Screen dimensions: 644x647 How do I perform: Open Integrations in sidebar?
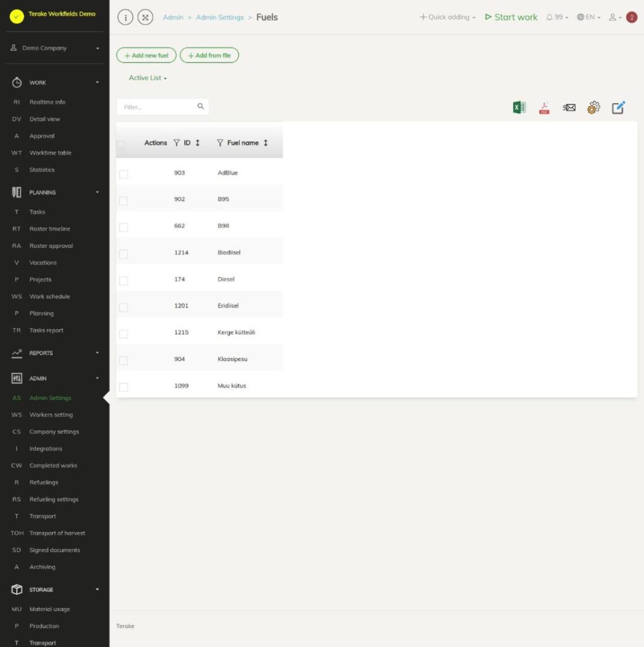[46, 449]
